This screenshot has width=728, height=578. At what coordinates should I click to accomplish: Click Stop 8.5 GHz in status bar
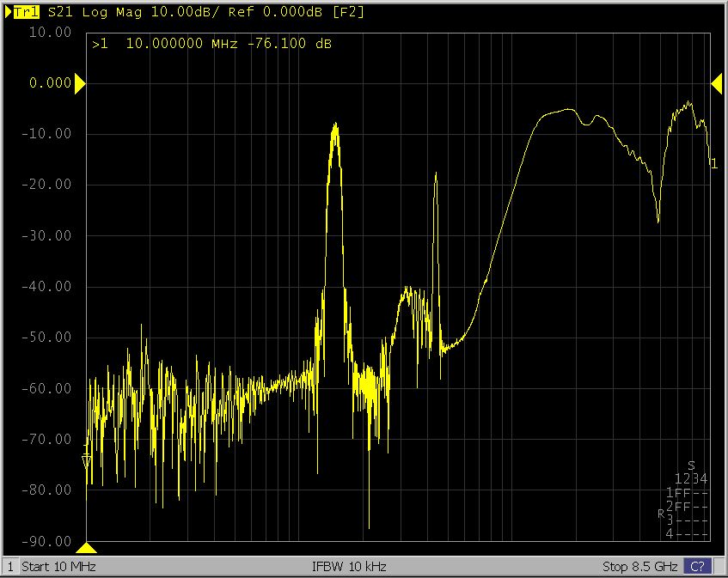click(641, 567)
